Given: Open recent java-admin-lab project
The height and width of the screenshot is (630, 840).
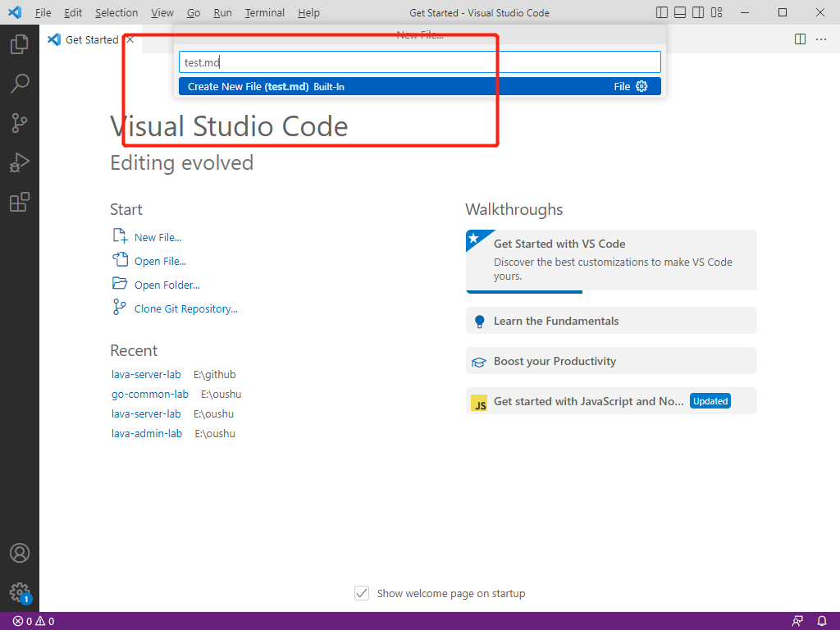Looking at the screenshot, I should point(147,433).
